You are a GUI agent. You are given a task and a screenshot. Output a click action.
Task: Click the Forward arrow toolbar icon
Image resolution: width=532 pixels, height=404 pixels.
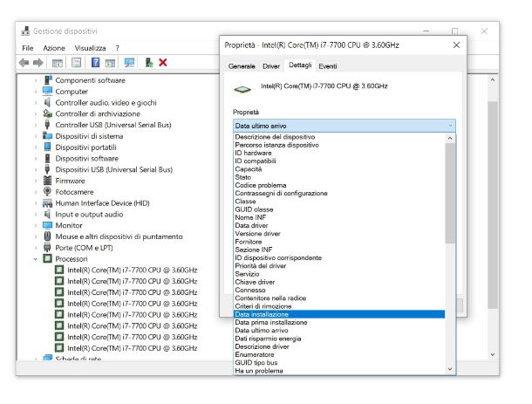[x=38, y=63]
